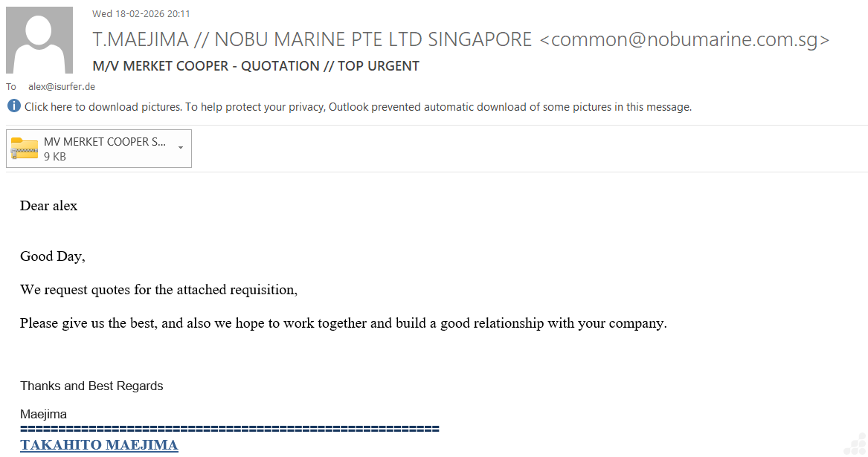The width and height of the screenshot is (868, 457).
Task: Open the MV MERKET COOPER attachment name
Action: pyautogui.click(x=105, y=142)
